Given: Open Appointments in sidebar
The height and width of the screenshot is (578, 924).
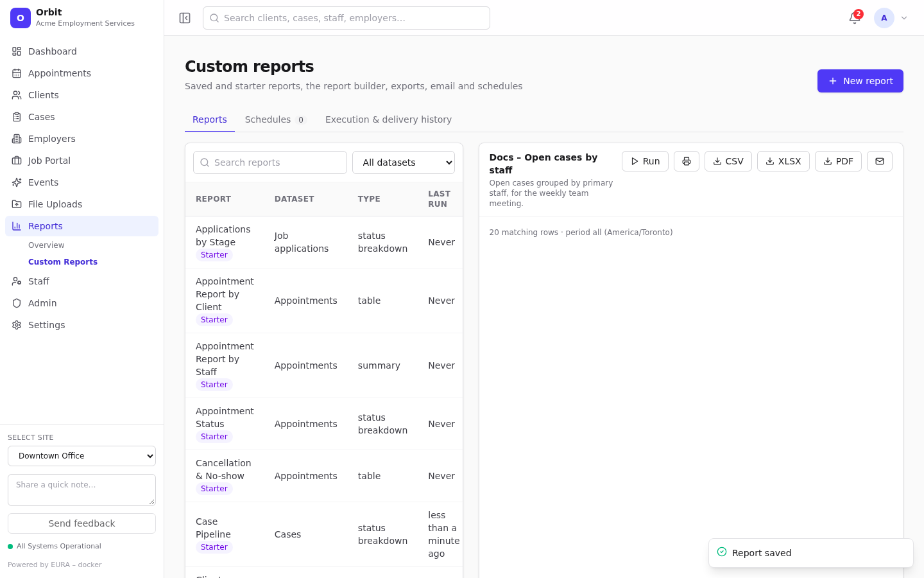Looking at the screenshot, I should [82, 73].
